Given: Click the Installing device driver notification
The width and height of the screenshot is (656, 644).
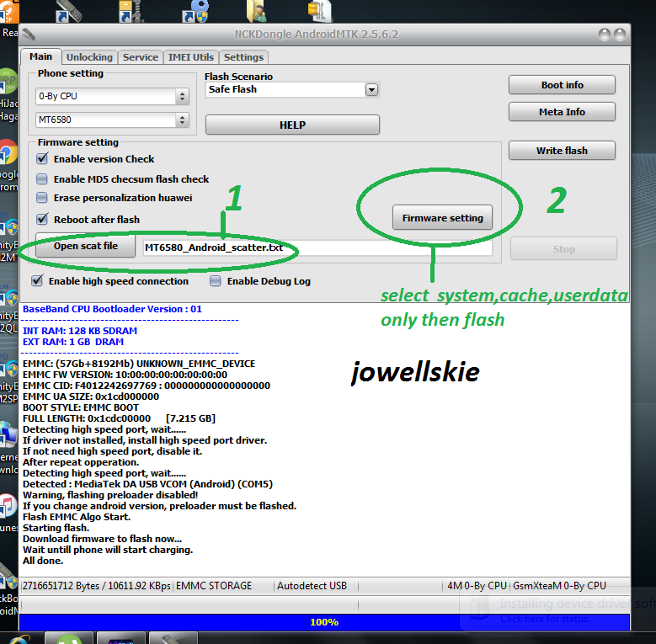Looking at the screenshot, I should coord(558,609).
